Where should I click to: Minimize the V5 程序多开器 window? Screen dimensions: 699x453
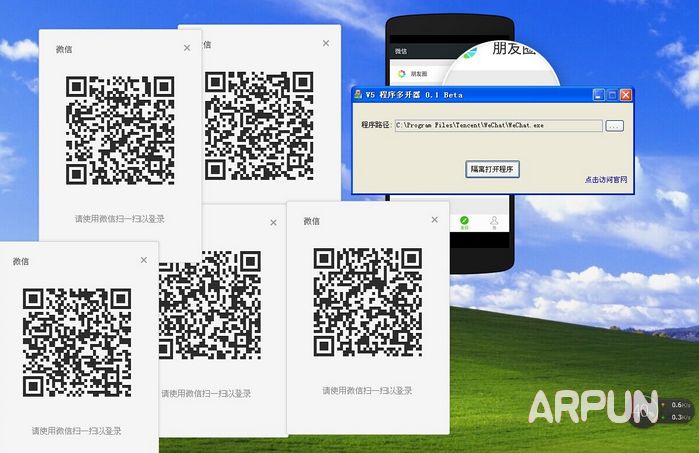click(x=599, y=95)
